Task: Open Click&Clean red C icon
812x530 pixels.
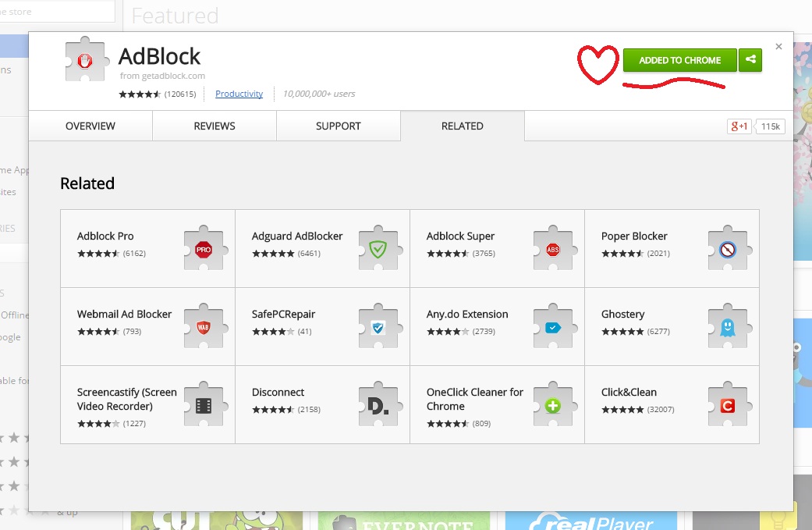Action: coord(729,404)
